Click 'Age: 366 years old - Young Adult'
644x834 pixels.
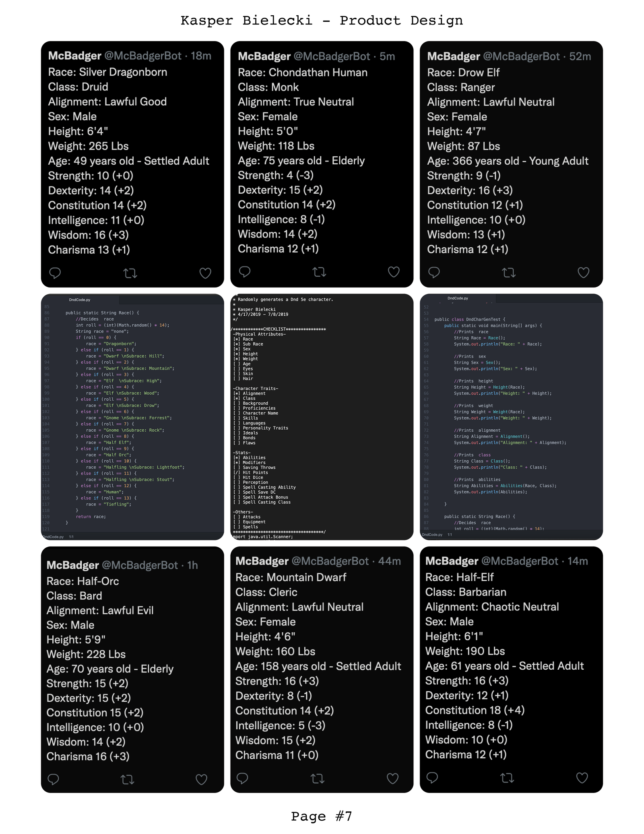pyautogui.click(x=508, y=161)
